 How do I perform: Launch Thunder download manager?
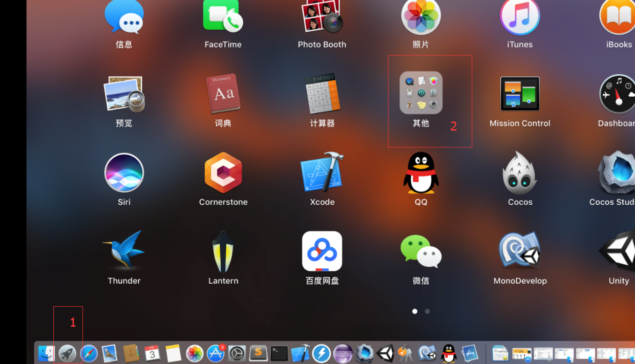tap(124, 251)
